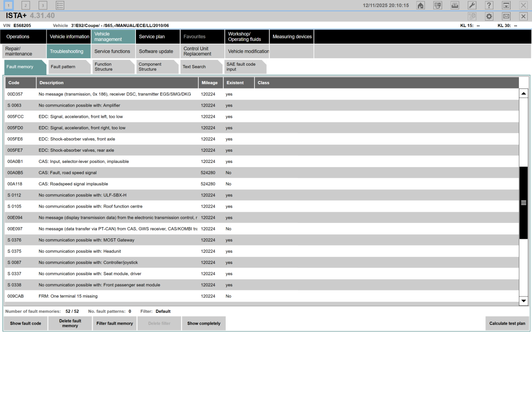This screenshot has width=532, height=419.
Task: Open the operations list icon
Action: pyautogui.click(x=60, y=6)
